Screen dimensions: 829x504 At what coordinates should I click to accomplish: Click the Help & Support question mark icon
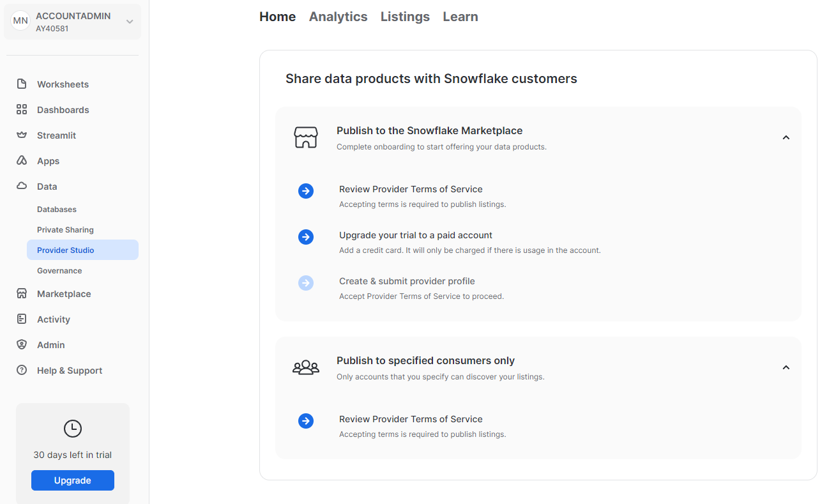(x=22, y=370)
